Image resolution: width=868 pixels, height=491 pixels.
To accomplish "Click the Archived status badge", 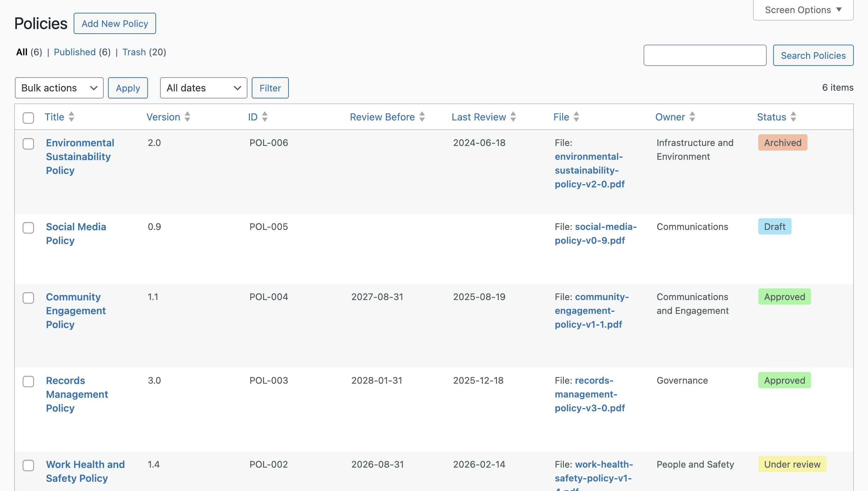I will [782, 143].
